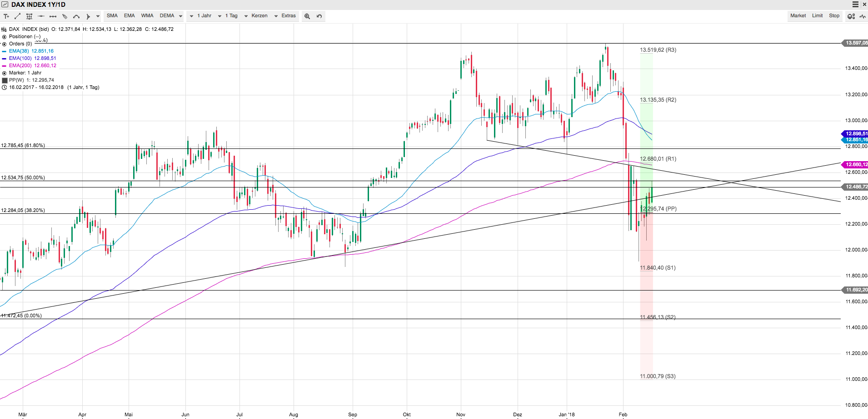The height and width of the screenshot is (419, 868).
Task: Click the 11.472,45 (0.00%) Fibonacci label
Action: tap(21, 316)
